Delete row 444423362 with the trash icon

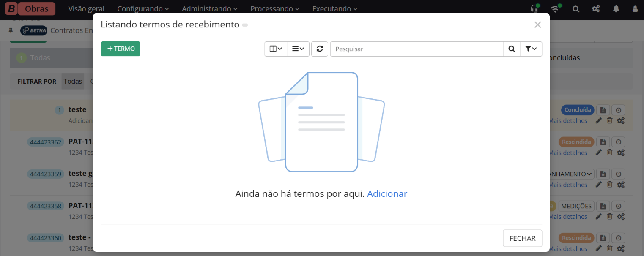coord(610,153)
